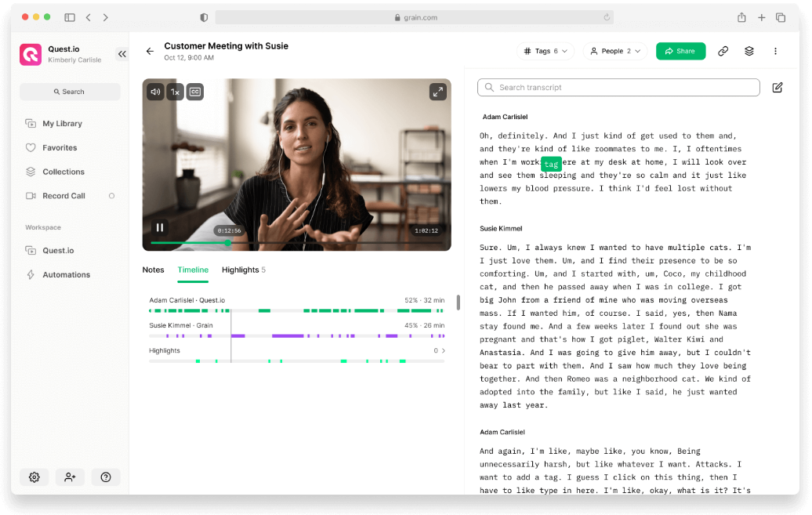
Task: Switch to the Highlights tab
Action: pos(244,270)
